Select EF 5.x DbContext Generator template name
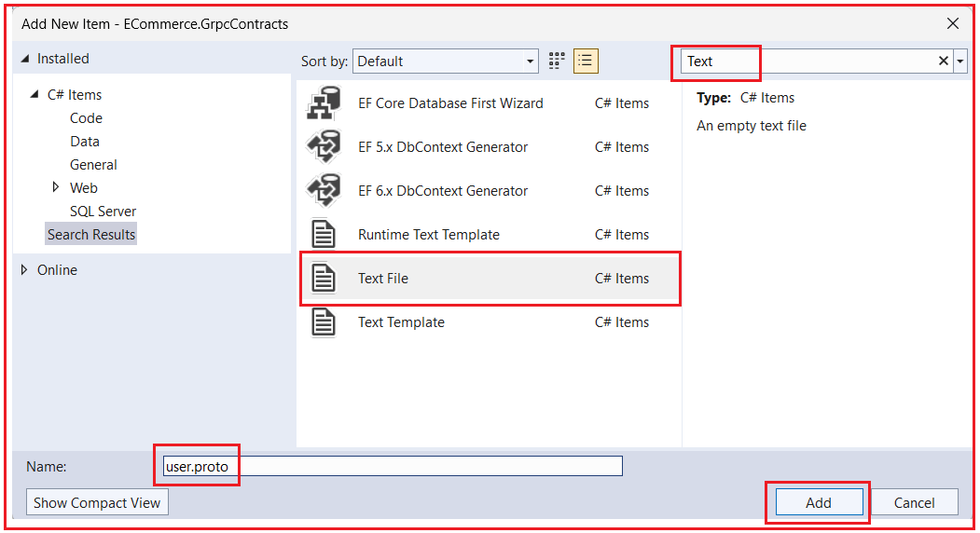 pyautogui.click(x=443, y=147)
